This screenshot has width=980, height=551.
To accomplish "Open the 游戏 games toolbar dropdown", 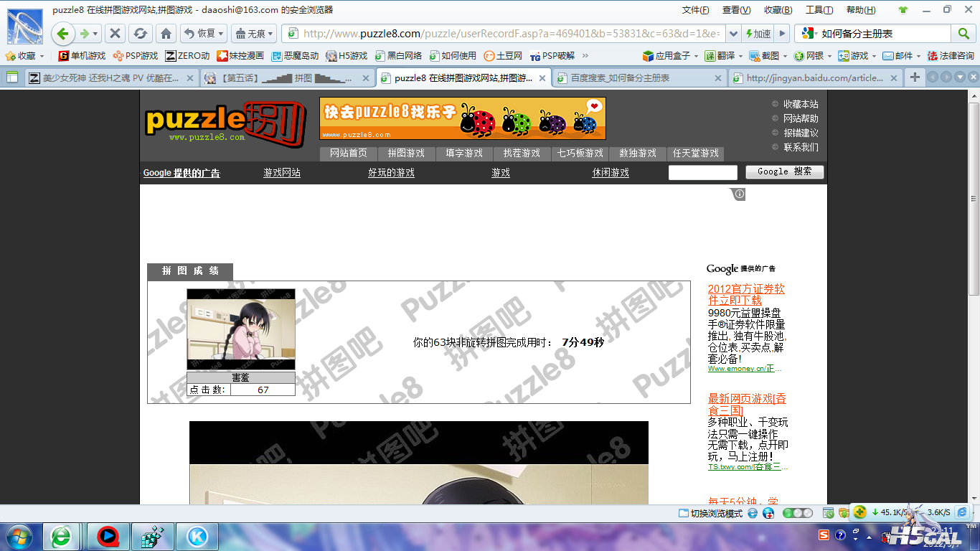I will pyautogui.click(x=857, y=55).
